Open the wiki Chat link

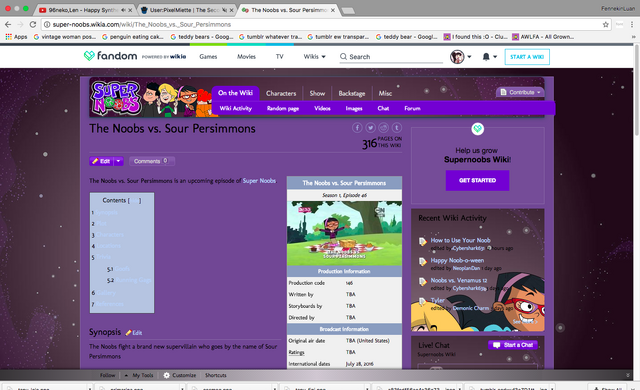click(383, 109)
